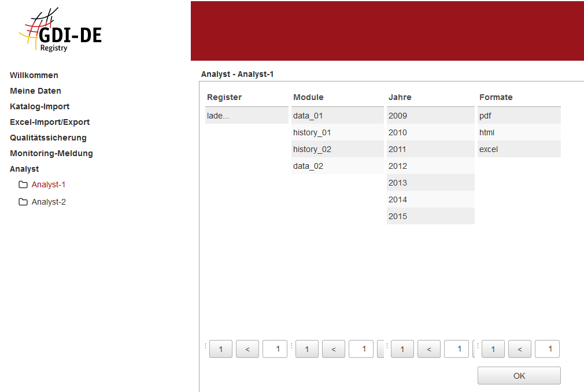Open the Willkommen menu item

point(34,75)
